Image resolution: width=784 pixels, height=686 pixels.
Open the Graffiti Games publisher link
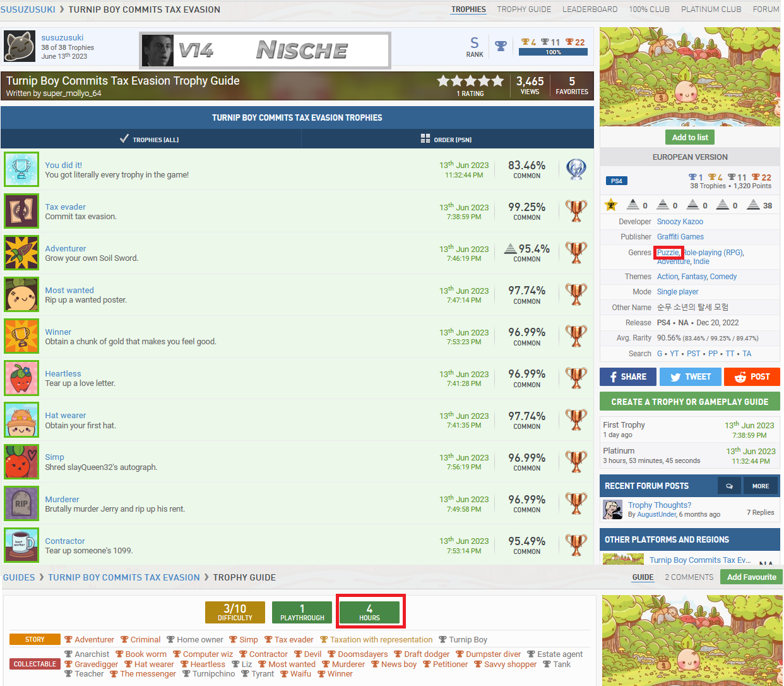coord(680,237)
